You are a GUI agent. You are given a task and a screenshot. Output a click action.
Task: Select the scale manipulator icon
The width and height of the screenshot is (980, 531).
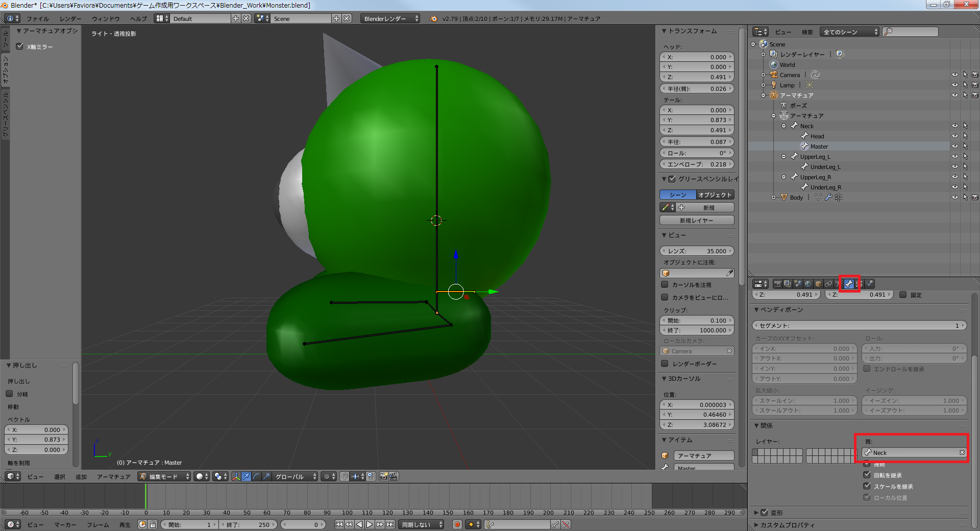[x=266, y=476]
